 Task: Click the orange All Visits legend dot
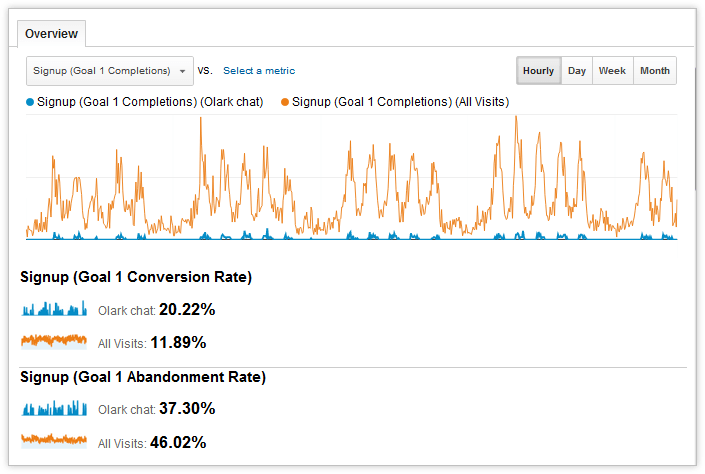pyautogui.click(x=285, y=102)
